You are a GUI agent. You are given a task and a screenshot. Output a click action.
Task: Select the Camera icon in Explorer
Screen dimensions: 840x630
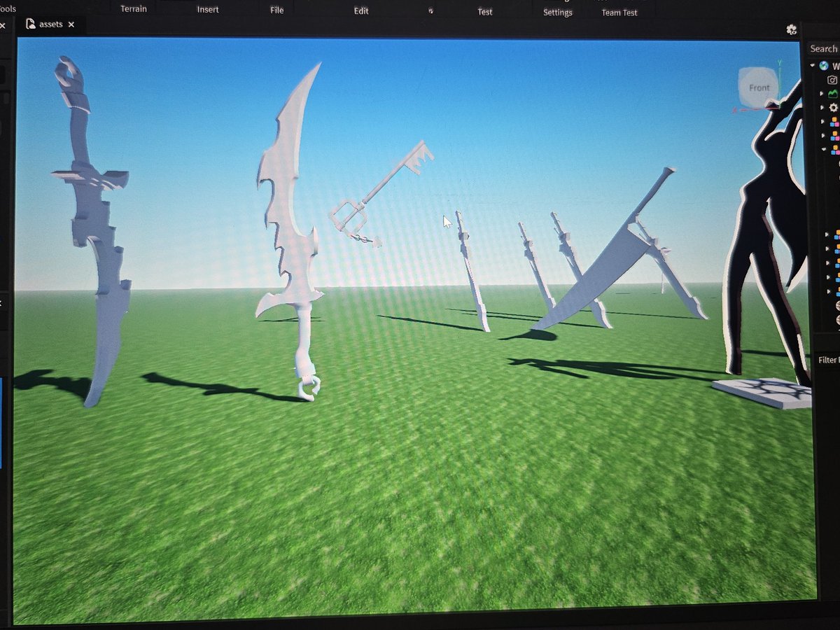coord(832,80)
